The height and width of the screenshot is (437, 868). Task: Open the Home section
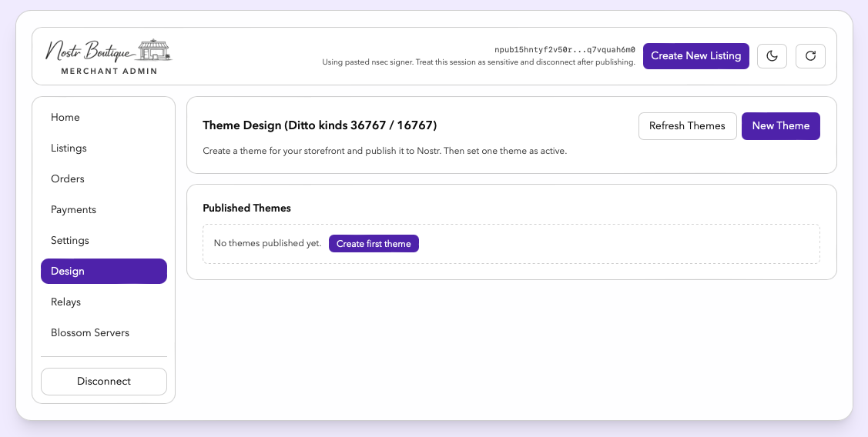[103, 117]
